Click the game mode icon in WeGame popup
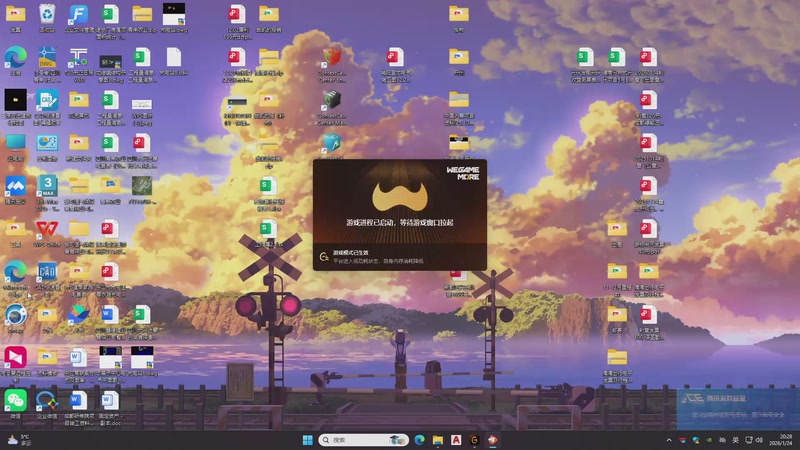This screenshot has height=450, width=800. (323, 257)
